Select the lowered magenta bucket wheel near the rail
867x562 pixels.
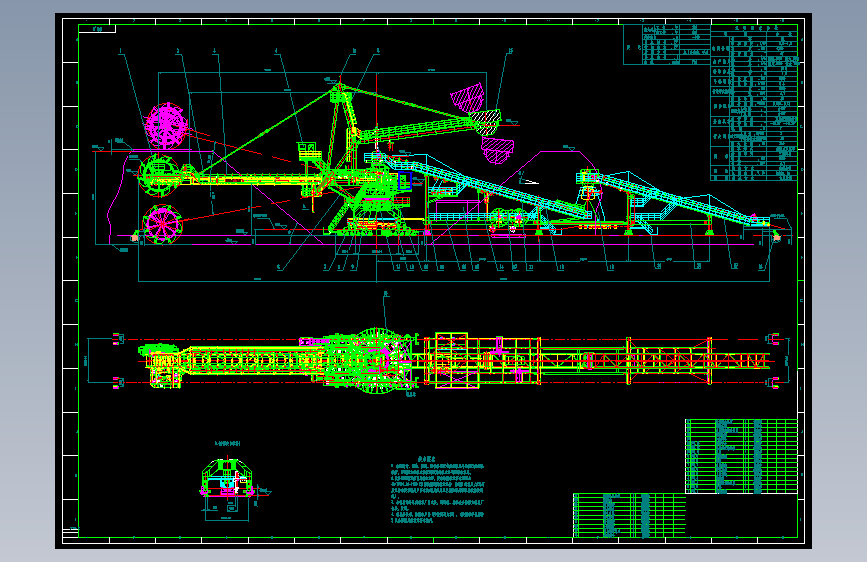point(161,224)
